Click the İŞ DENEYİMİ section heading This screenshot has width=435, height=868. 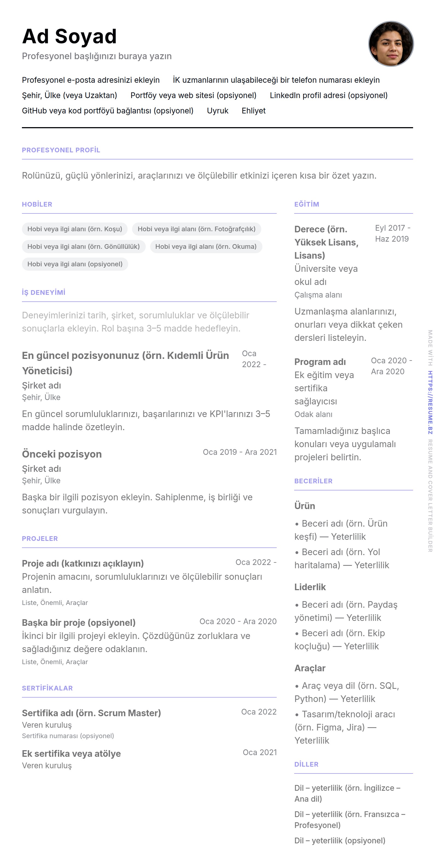point(44,292)
